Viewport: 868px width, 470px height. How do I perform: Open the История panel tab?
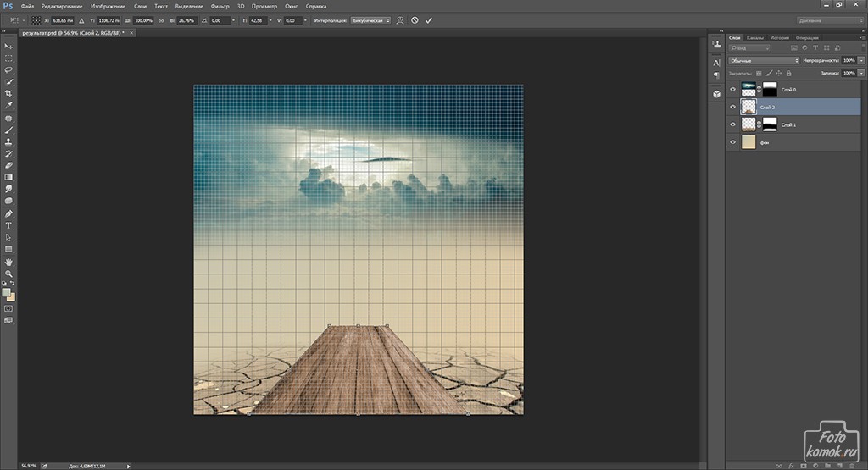(x=780, y=37)
